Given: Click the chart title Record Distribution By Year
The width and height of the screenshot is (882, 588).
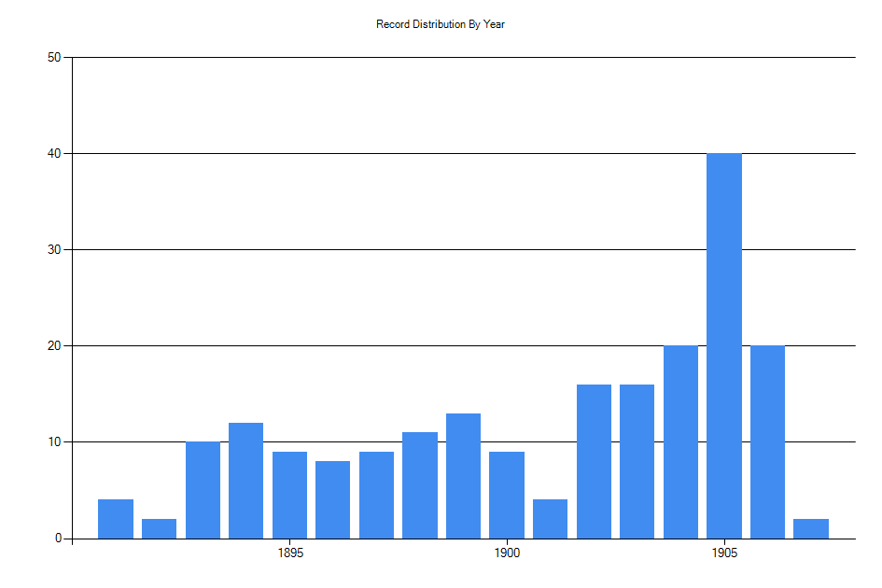Looking at the screenshot, I should (441, 24).
